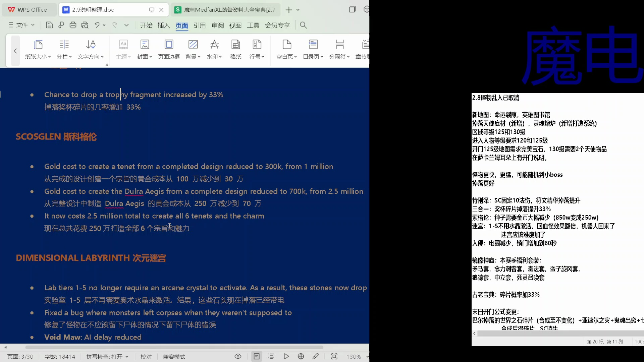644x362 pixels.
Task: Click the 页面: 3/30 page indicator
Action: (20, 357)
